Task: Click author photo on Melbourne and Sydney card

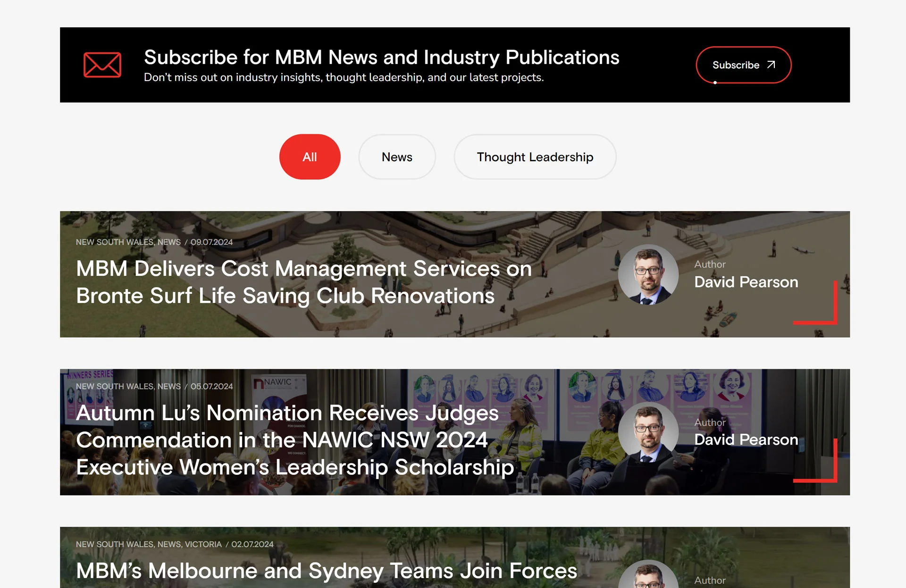Action: point(648,574)
